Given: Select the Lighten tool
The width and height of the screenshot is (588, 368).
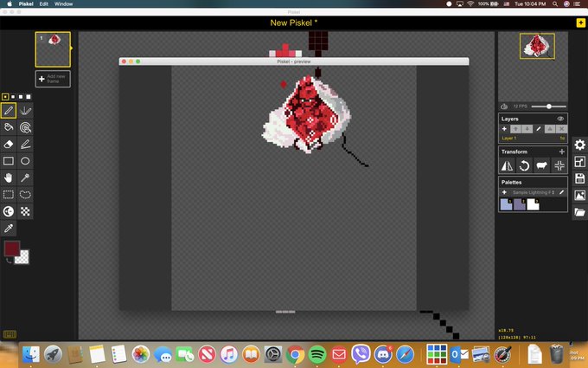Looking at the screenshot, I should point(9,211).
